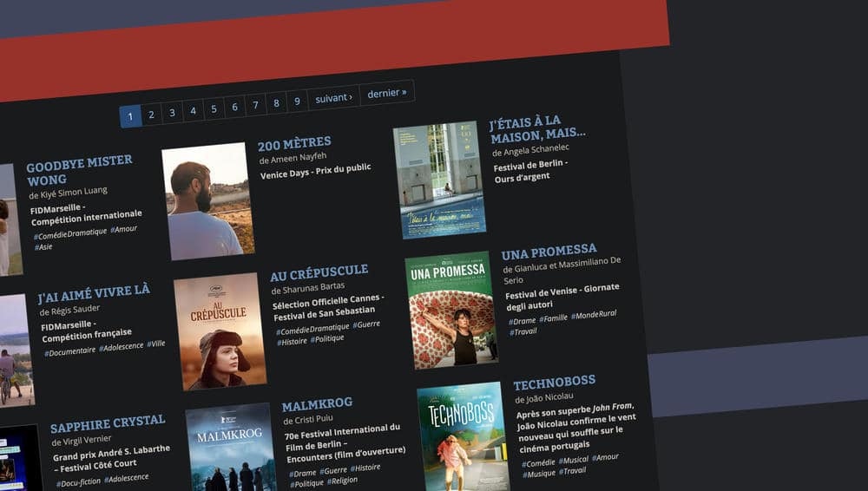868x491 pixels.
Task: Click #Politique tag under Malmkrog
Action: click(307, 484)
